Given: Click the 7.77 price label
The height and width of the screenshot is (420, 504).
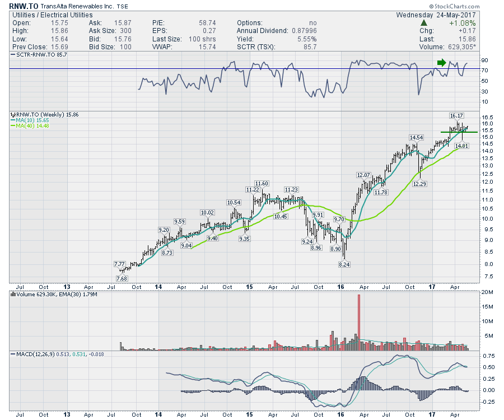Looking at the screenshot, I should (x=119, y=264).
